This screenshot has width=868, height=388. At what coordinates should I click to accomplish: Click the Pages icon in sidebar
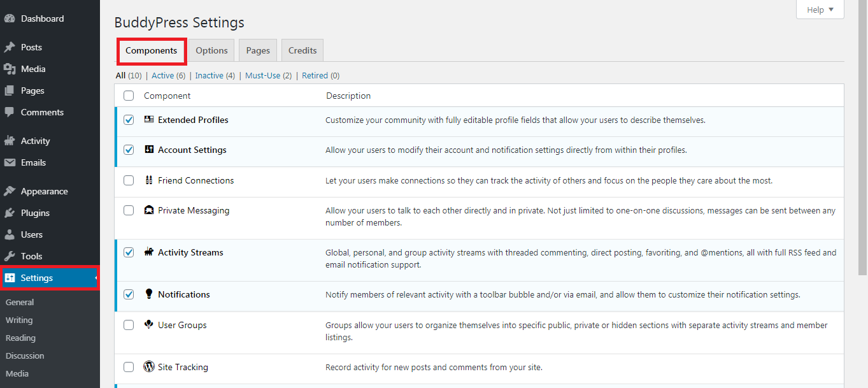(10, 90)
